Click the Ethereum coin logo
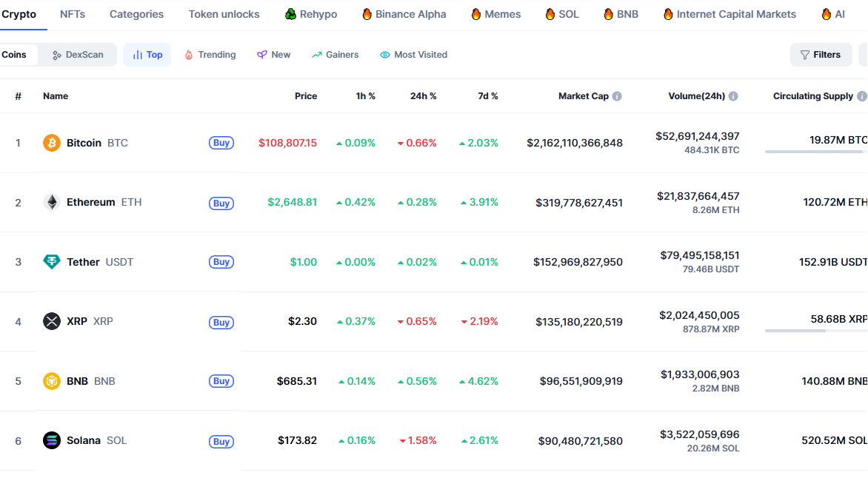 point(52,202)
